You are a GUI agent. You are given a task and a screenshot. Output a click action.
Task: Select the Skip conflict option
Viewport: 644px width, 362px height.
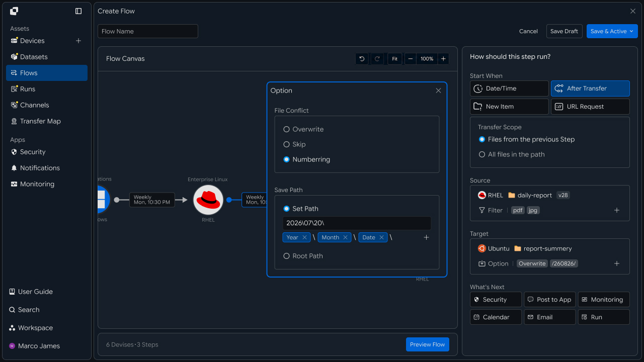(x=294, y=144)
